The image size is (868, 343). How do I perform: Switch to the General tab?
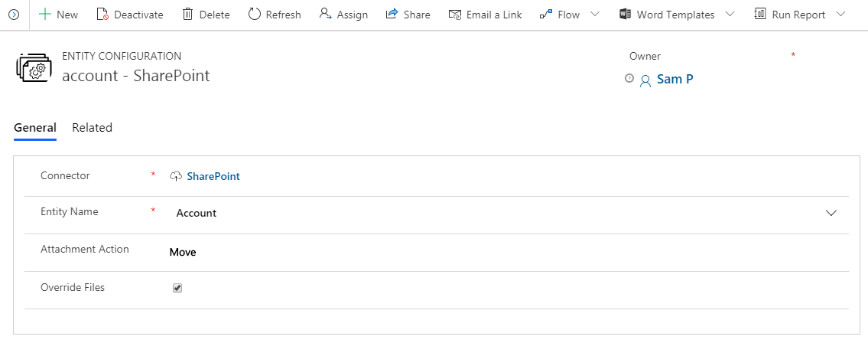(x=35, y=127)
